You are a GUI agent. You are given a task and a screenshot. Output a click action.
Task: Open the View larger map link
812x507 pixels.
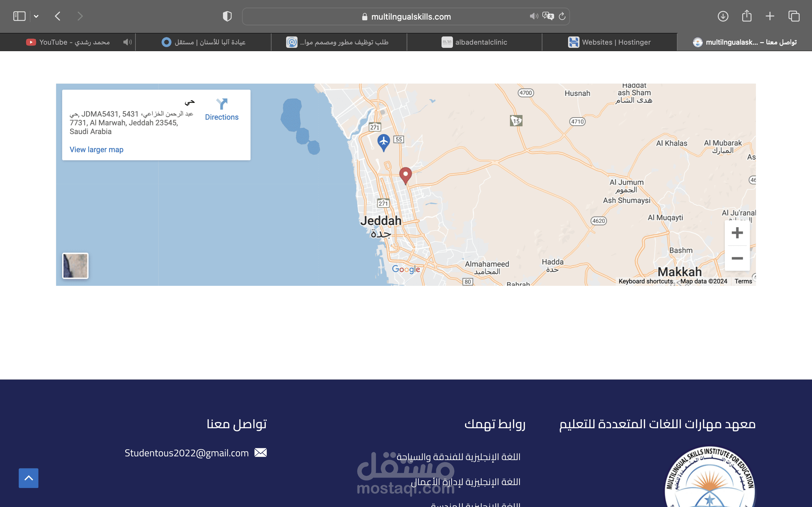tap(96, 150)
